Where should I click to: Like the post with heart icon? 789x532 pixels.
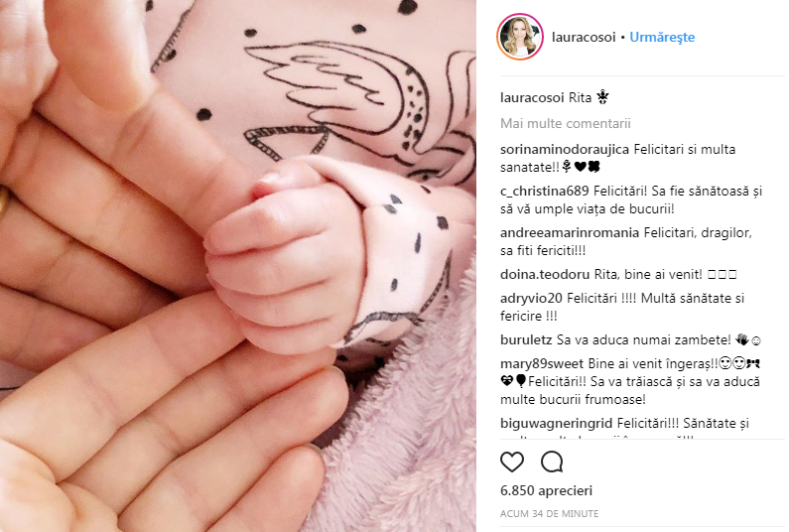click(512, 462)
